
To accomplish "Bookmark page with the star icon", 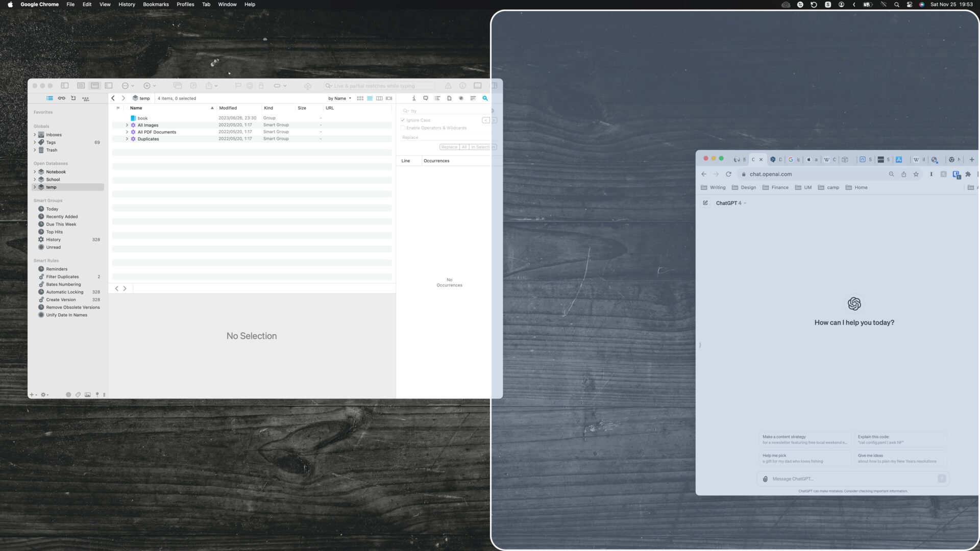I will coord(916,174).
